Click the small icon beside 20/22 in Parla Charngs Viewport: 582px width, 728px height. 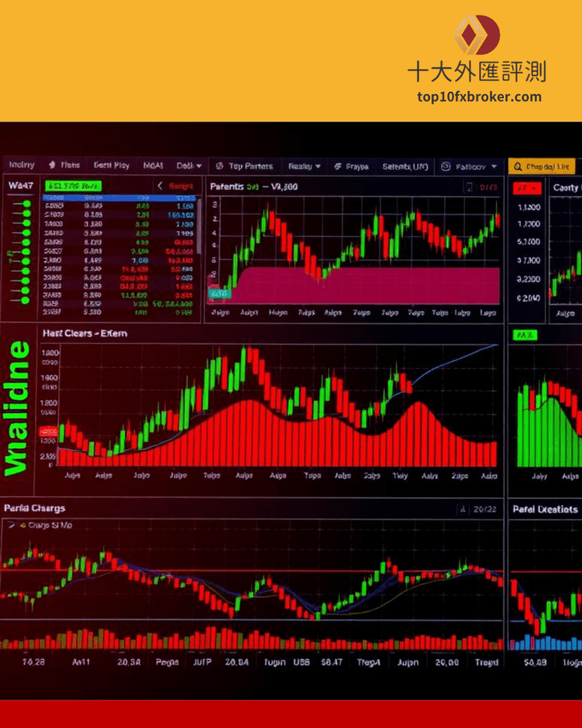coord(463,509)
